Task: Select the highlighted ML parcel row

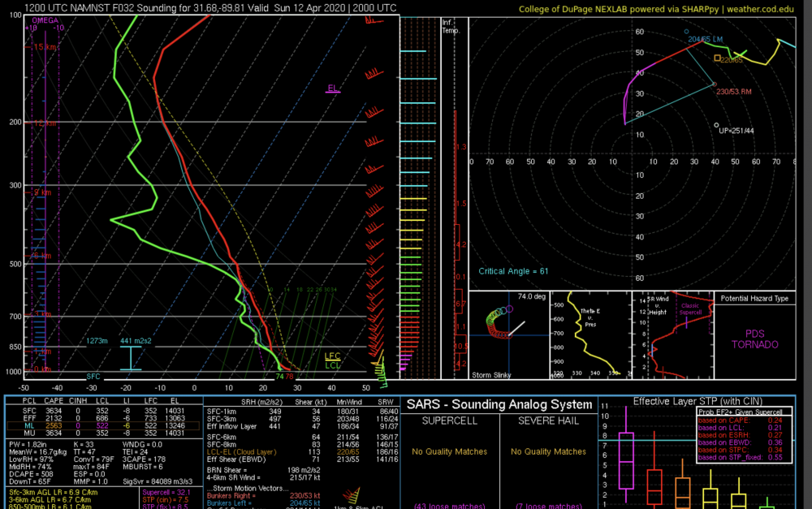Action: click(102, 425)
